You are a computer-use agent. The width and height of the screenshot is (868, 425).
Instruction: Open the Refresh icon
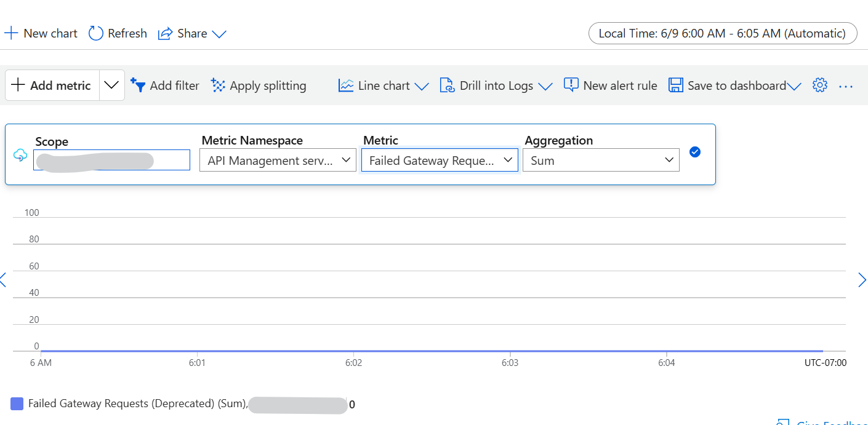click(95, 33)
